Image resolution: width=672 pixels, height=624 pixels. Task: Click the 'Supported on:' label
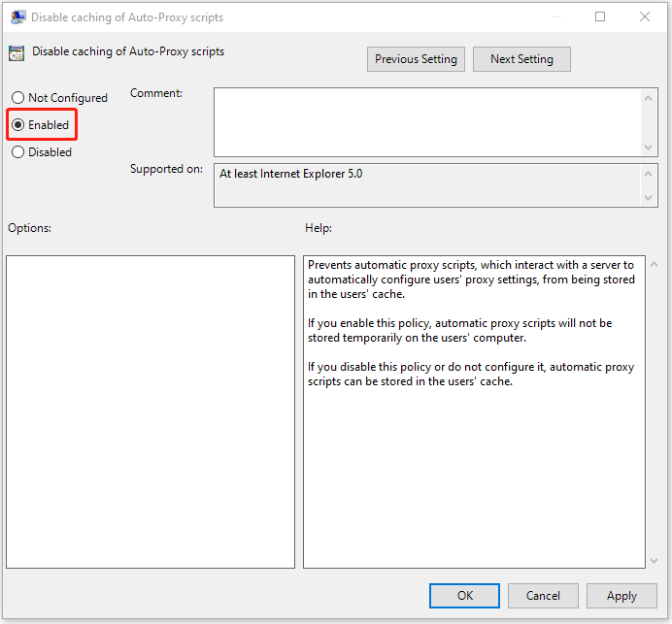[166, 169]
